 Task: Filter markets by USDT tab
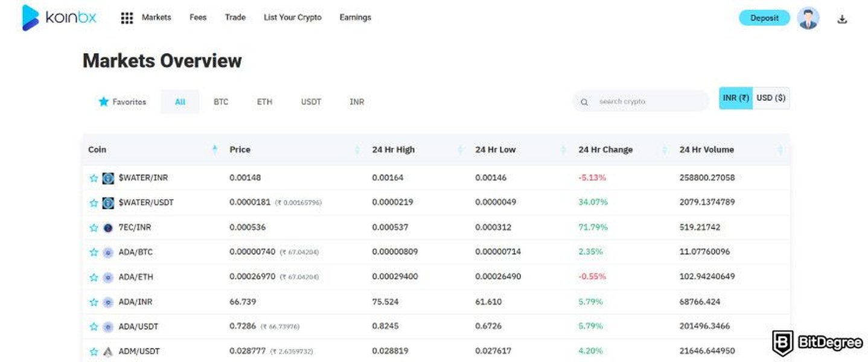click(x=311, y=102)
